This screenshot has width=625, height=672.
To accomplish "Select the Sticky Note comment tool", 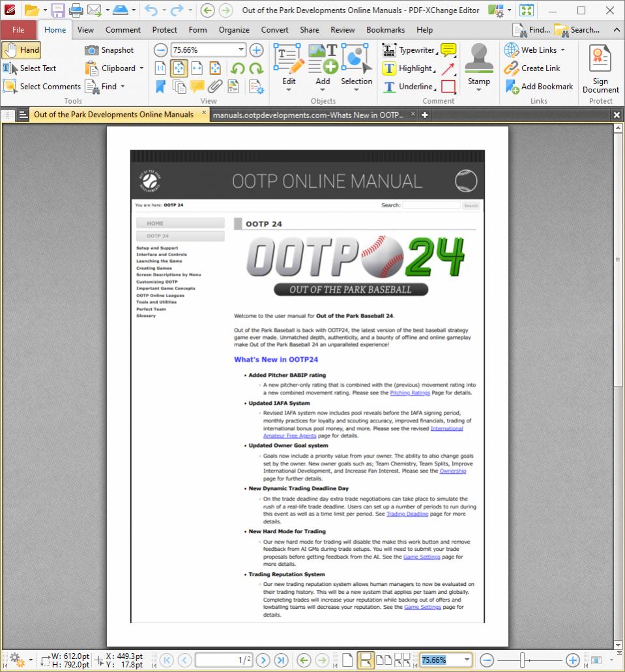I will coord(448,50).
